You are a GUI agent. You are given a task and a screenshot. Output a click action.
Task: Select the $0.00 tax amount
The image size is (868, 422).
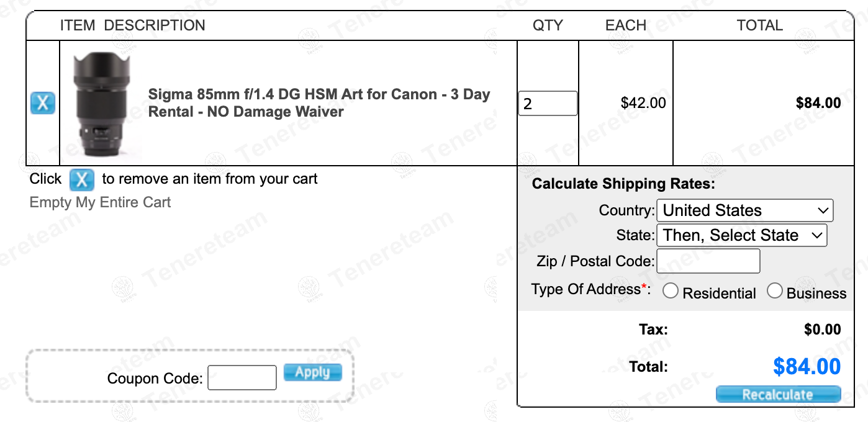[822, 330]
